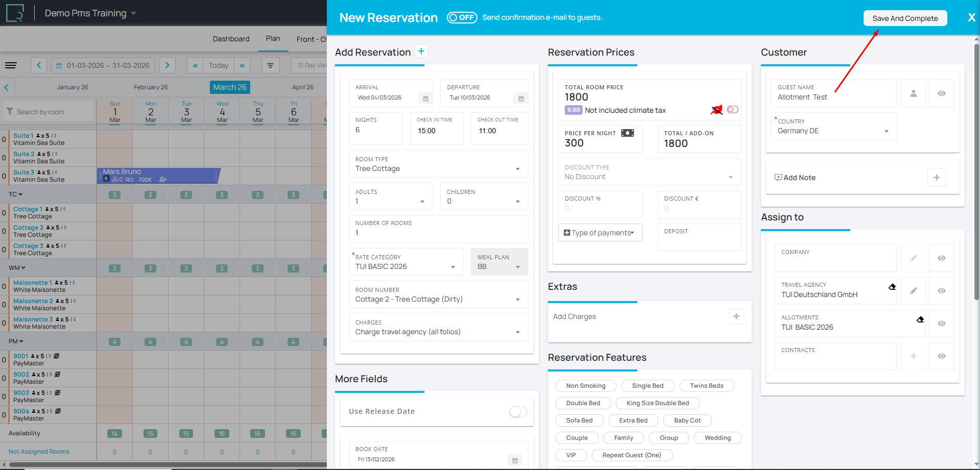The width and height of the screenshot is (980, 470).
Task: Toggle the climate tax included switch
Action: point(732,110)
